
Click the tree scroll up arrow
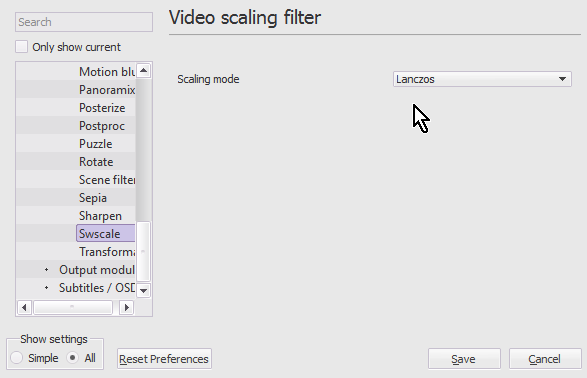[x=143, y=71]
